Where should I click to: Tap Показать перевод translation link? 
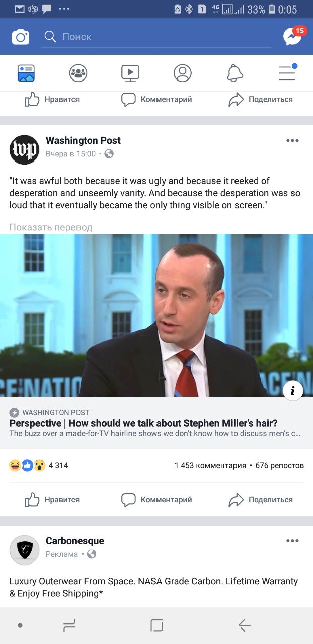[51, 227]
